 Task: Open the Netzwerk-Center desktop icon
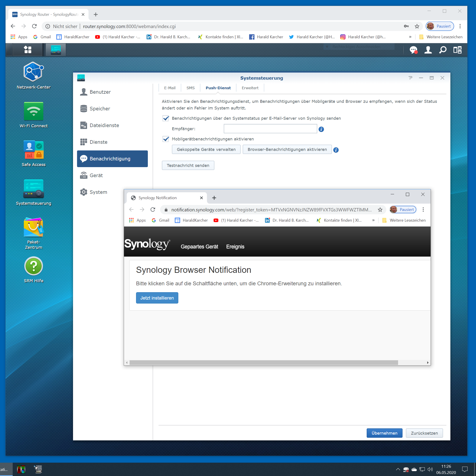(34, 72)
